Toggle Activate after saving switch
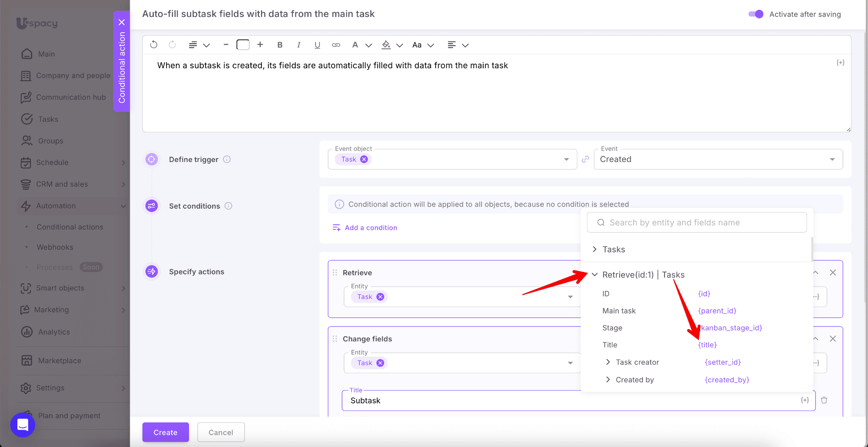This screenshot has width=868, height=447. click(x=756, y=14)
